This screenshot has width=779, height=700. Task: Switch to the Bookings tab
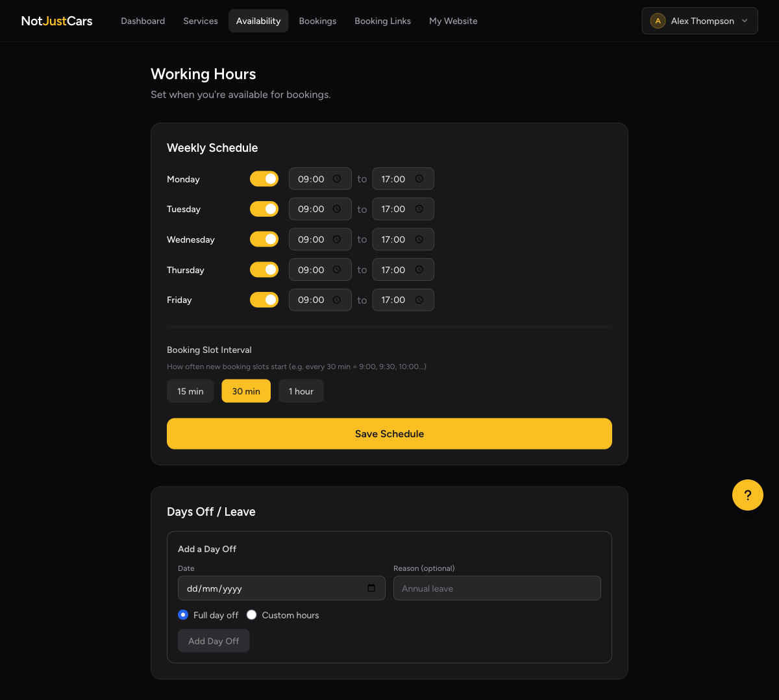pyautogui.click(x=317, y=21)
